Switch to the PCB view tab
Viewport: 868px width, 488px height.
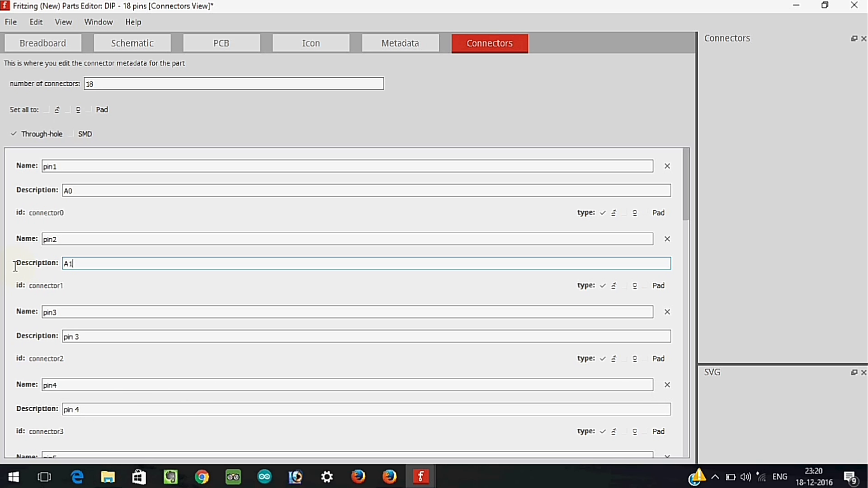pos(222,43)
